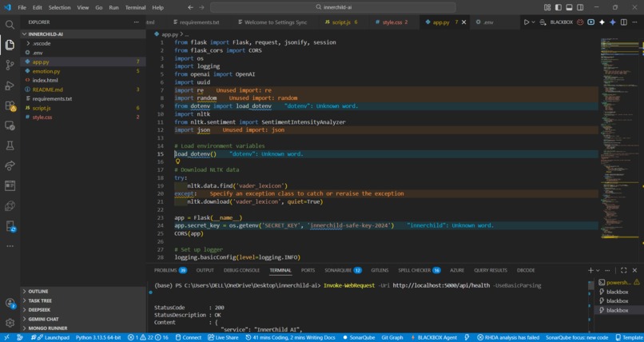The width and height of the screenshot is (644, 342).
Task: Toggle the secondary side bar layout
Action: (578, 7)
